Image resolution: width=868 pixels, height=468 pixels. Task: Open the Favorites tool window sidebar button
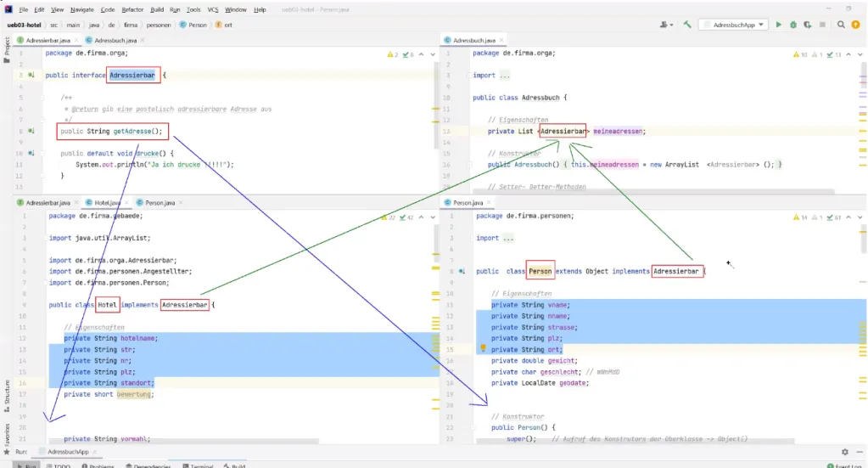coord(7,438)
